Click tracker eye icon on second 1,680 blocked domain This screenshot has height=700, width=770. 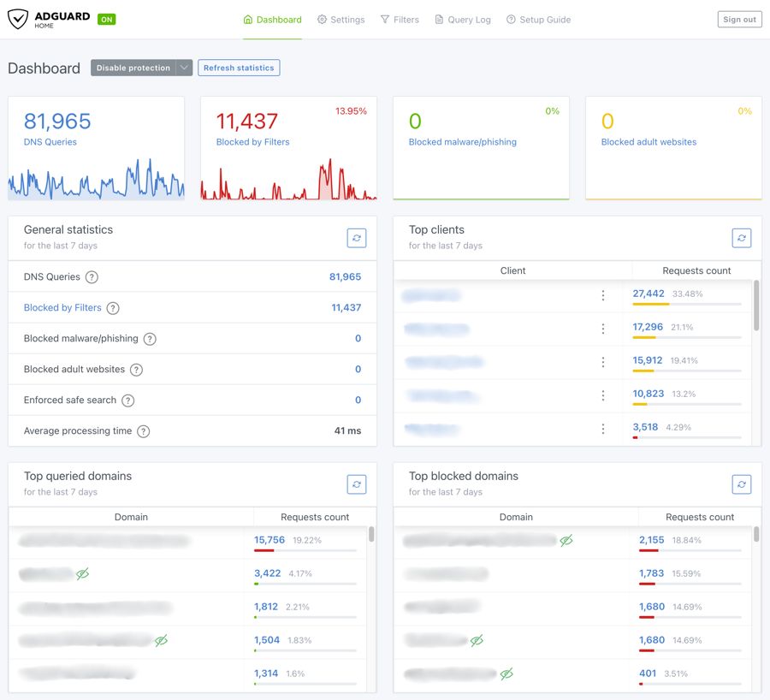coord(477,640)
